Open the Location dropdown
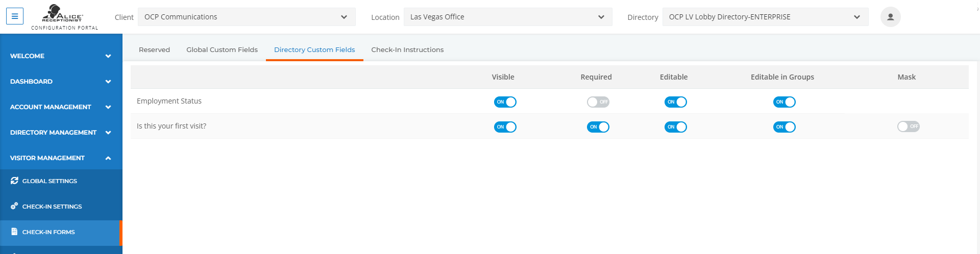980x254 pixels. 508,17
